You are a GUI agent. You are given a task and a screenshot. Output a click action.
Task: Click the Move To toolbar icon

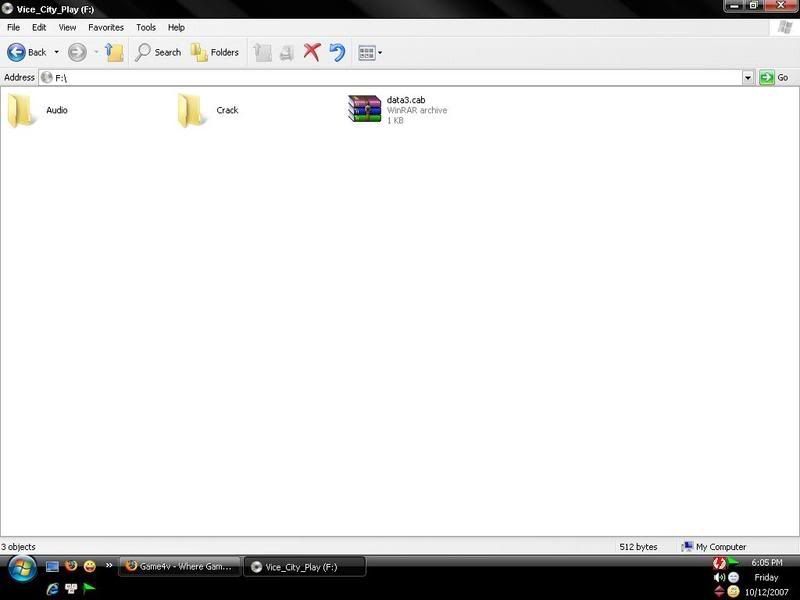[262, 52]
